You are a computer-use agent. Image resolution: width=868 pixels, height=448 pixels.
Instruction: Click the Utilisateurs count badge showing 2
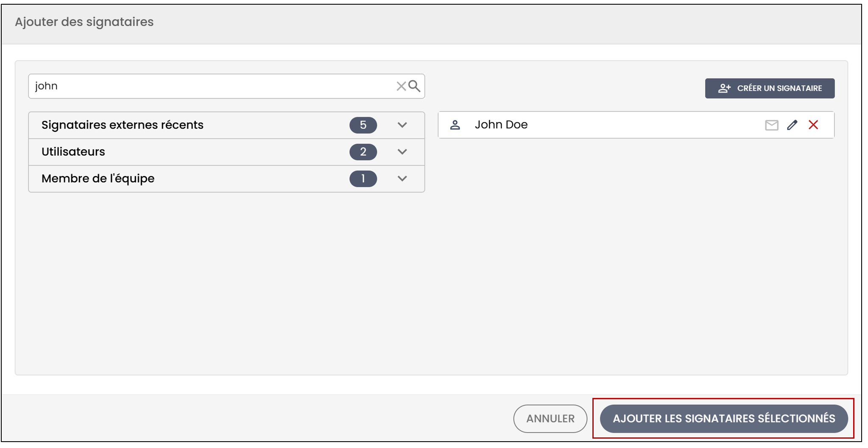(x=363, y=152)
